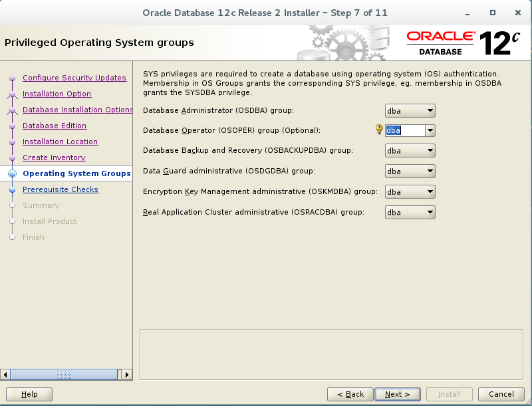Screen dimensions: 532x406
Task: Select the Operating System Groups step
Action: [76, 173]
